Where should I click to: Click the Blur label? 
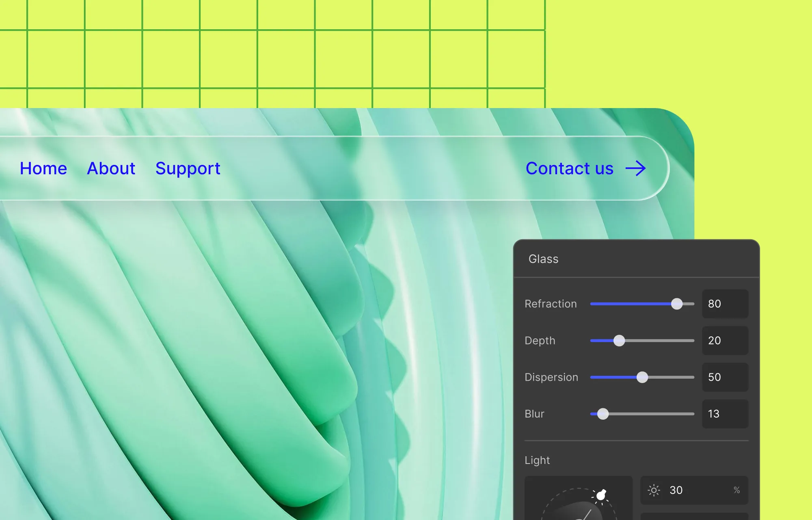534,414
